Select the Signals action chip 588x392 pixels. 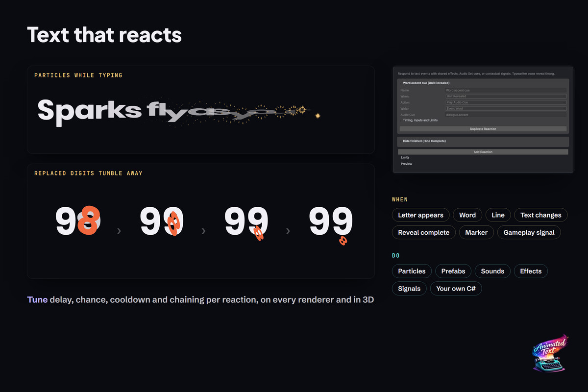pos(409,289)
